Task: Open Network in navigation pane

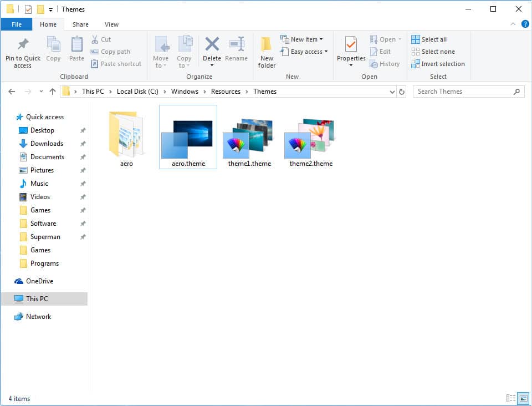Action: [x=33, y=317]
